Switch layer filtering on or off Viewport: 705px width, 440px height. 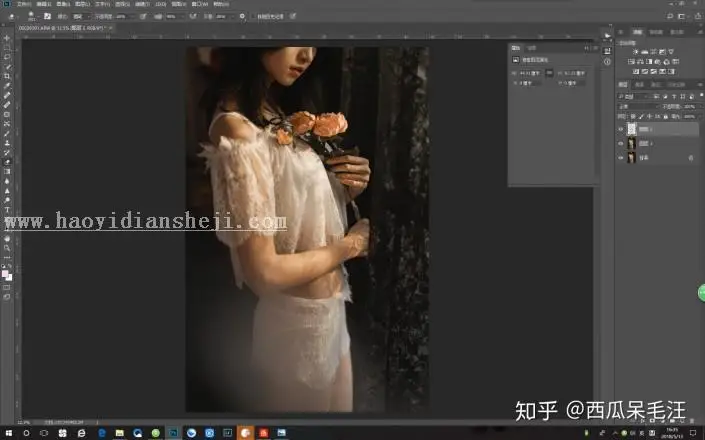(x=702, y=94)
